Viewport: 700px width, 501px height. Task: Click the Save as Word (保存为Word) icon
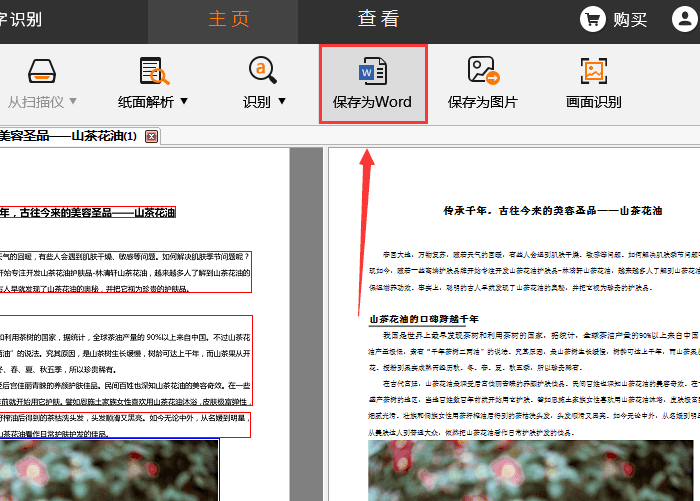pyautogui.click(x=372, y=71)
